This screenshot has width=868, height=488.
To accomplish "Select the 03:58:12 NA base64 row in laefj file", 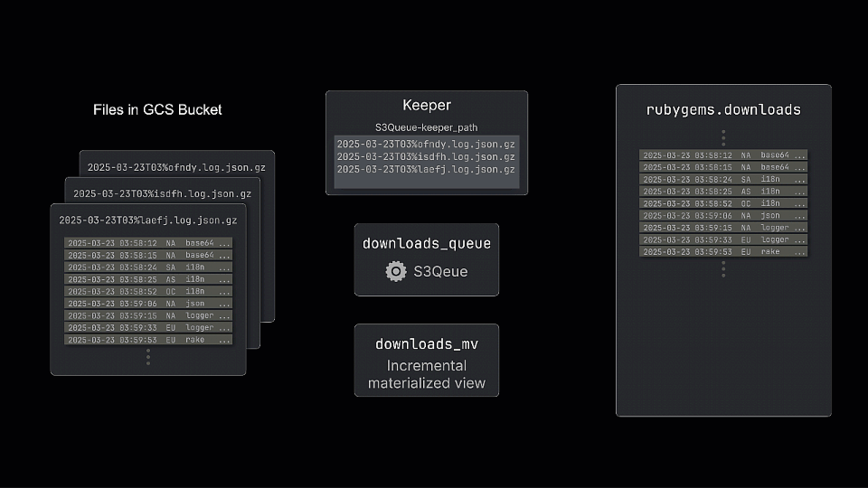I will pyautogui.click(x=148, y=243).
